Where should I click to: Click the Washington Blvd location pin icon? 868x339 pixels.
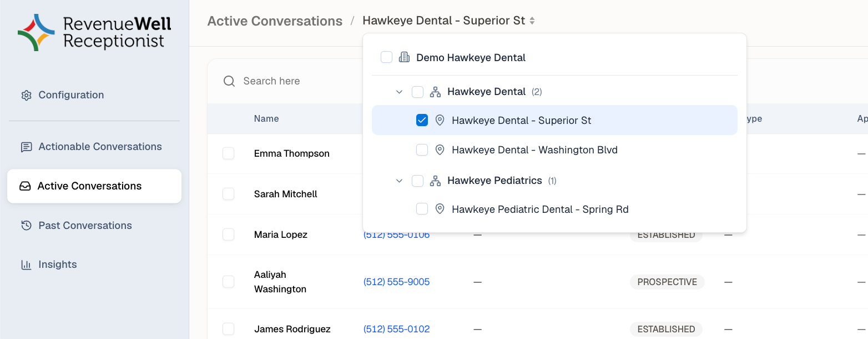[440, 150]
